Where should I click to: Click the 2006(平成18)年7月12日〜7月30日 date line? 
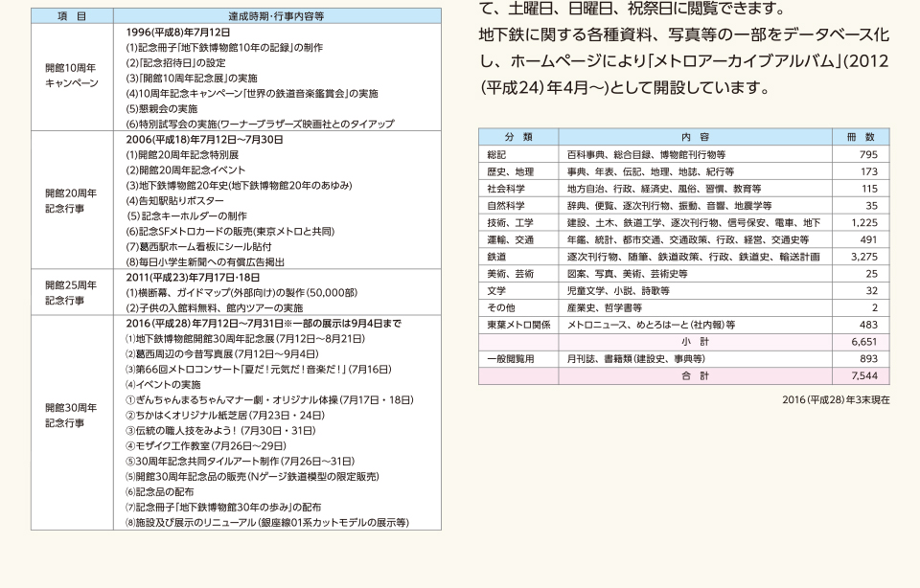[x=204, y=140]
